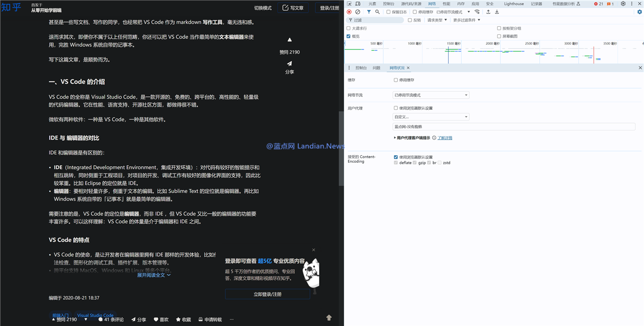
Task: Expand the article with 展开阅读全文
Action: [x=154, y=275]
